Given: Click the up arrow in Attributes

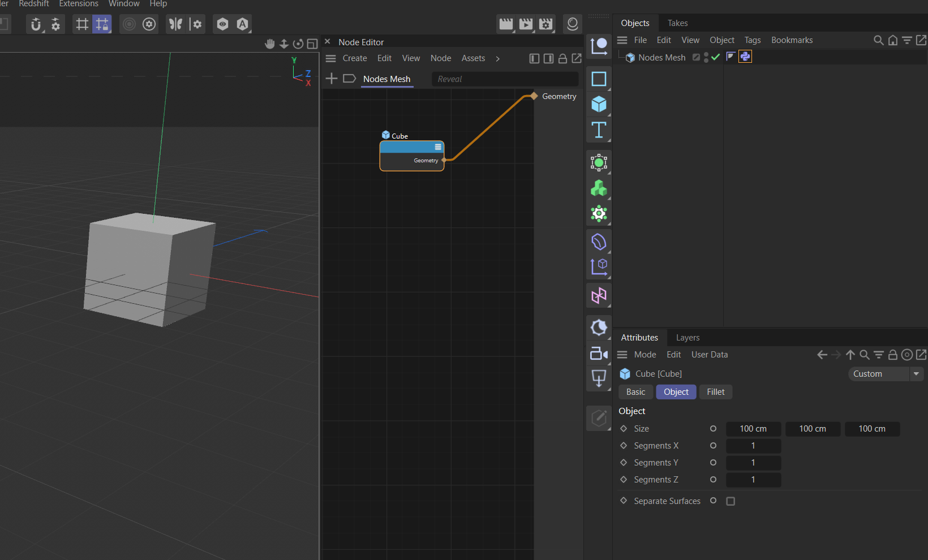Looking at the screenshot, I should 850,355.
